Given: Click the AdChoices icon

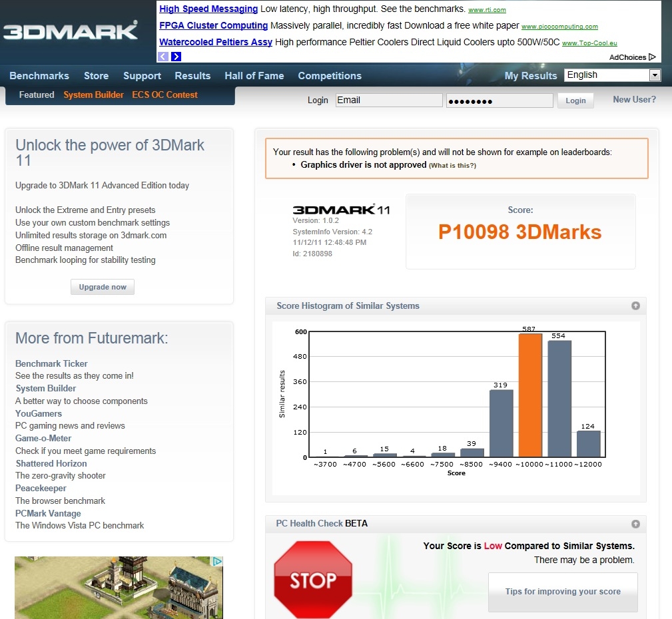Looking at the screenshot, I should [652, 57].
